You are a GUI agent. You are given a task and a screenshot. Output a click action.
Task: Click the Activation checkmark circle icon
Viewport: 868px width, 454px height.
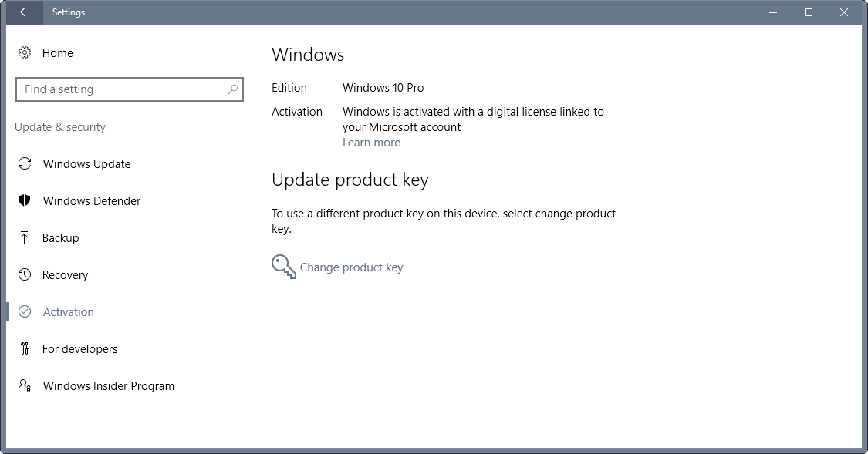click(25, 312)
